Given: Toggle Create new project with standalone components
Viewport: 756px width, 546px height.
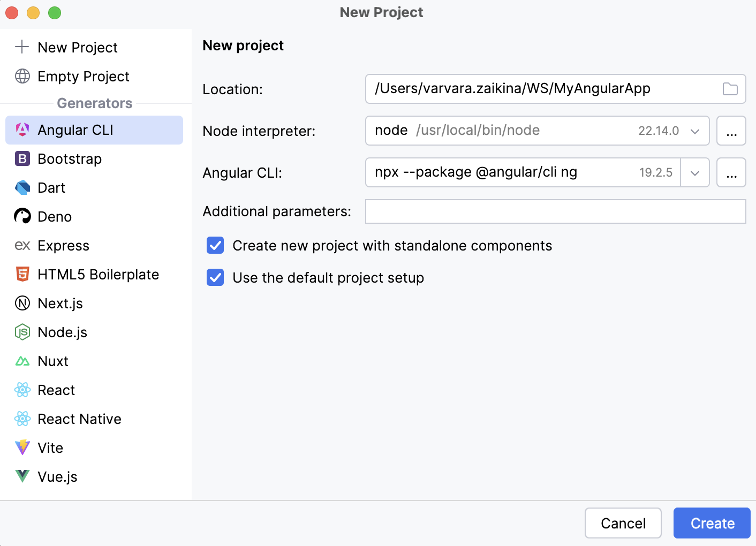Looking at the screenshot, I should click(215, 245).
